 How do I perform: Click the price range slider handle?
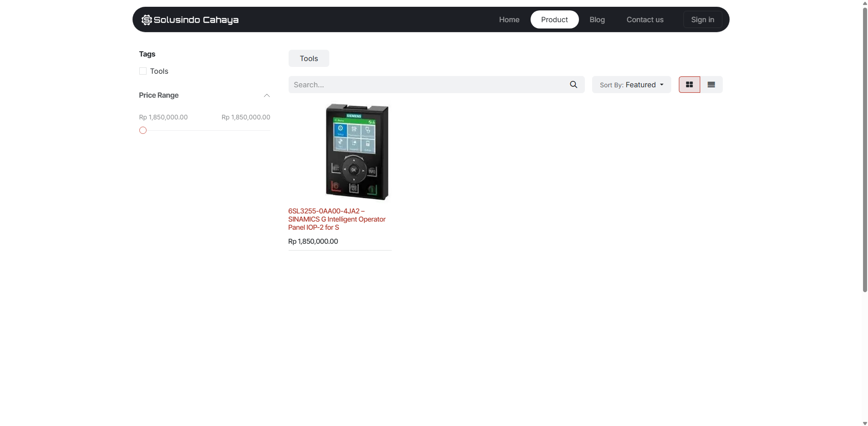[143, 130]
